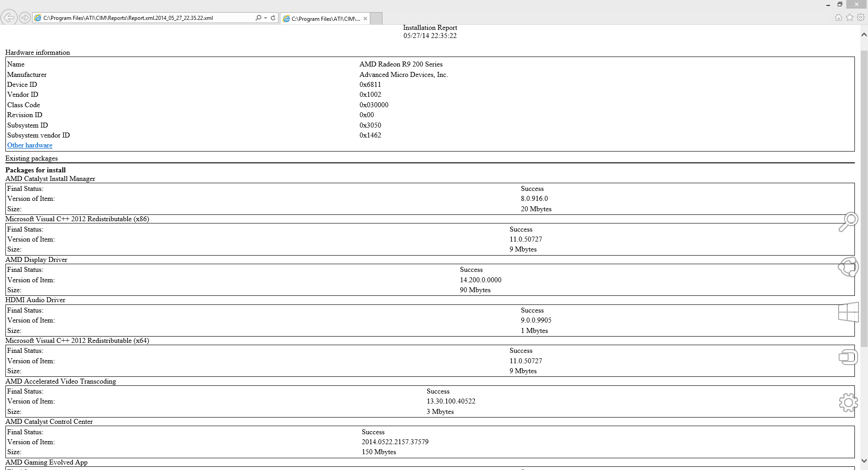Click Revision ID value 0x00

pos(367,115)
